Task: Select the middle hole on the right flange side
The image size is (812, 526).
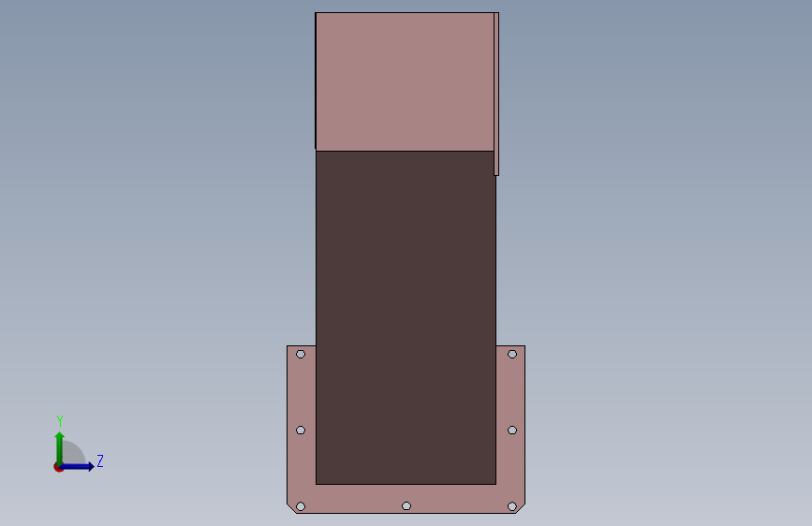Action: point(512,431)
